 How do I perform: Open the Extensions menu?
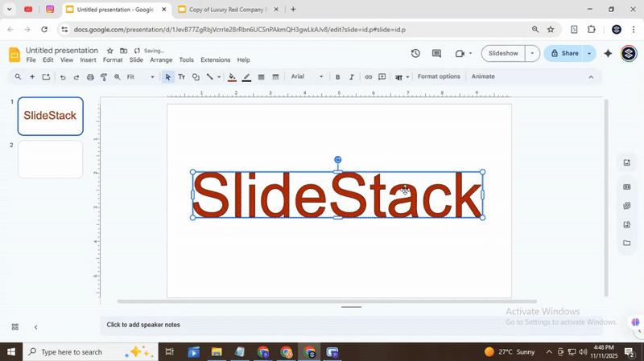(x=215, y=60)
